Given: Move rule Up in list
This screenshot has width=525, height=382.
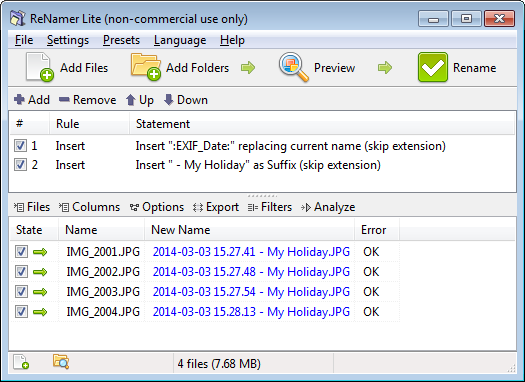Looking at the screenshot, I should [x=140, y=100].
